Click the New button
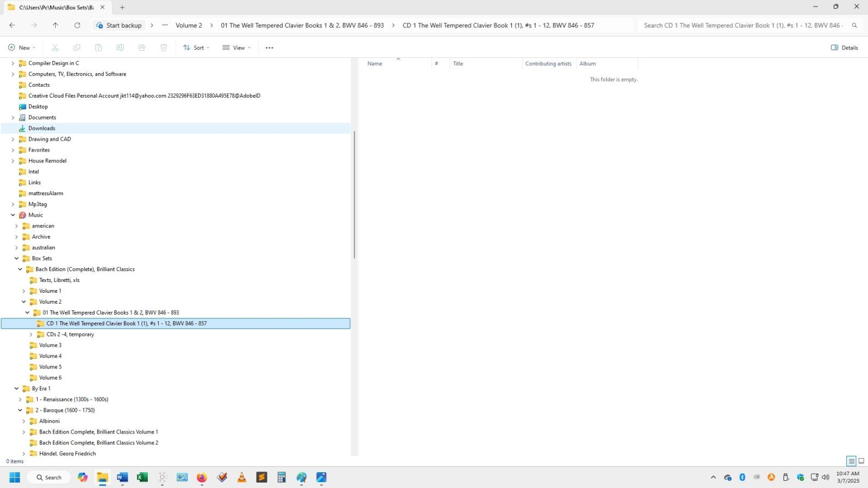This screenshot has width=868, height=488. (21, 48)
